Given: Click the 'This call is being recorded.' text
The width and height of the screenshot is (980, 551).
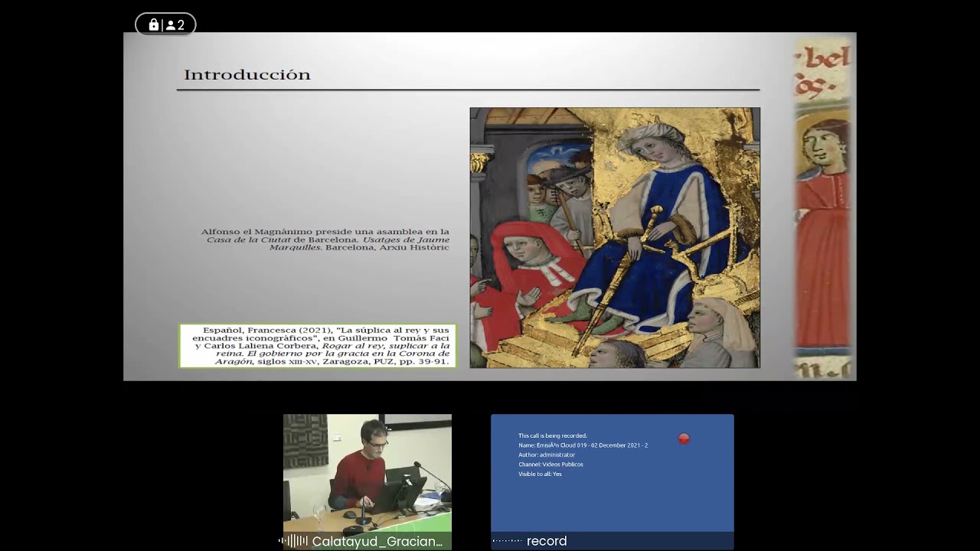Looking at the screenshot, I should (x=553, y=435).
